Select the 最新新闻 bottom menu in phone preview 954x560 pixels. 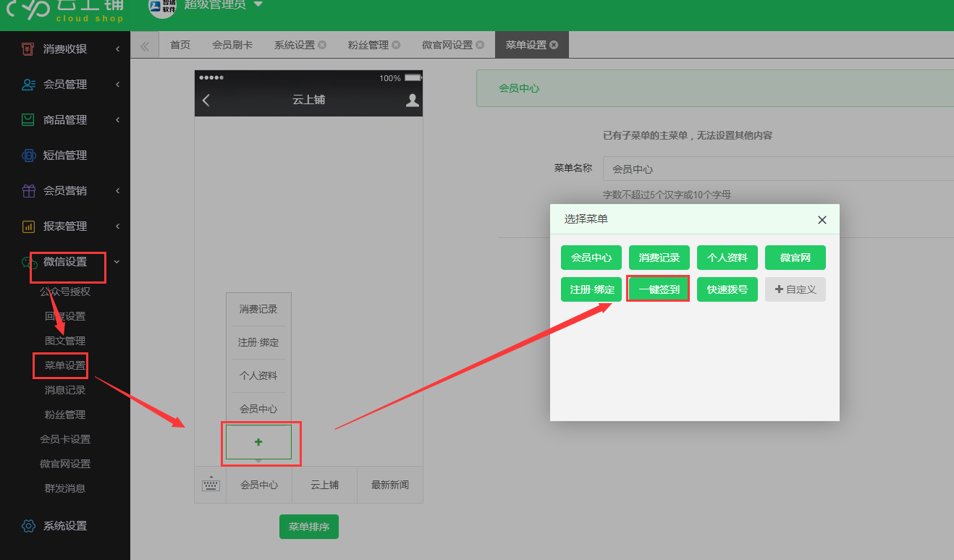(x=390, y=485)
